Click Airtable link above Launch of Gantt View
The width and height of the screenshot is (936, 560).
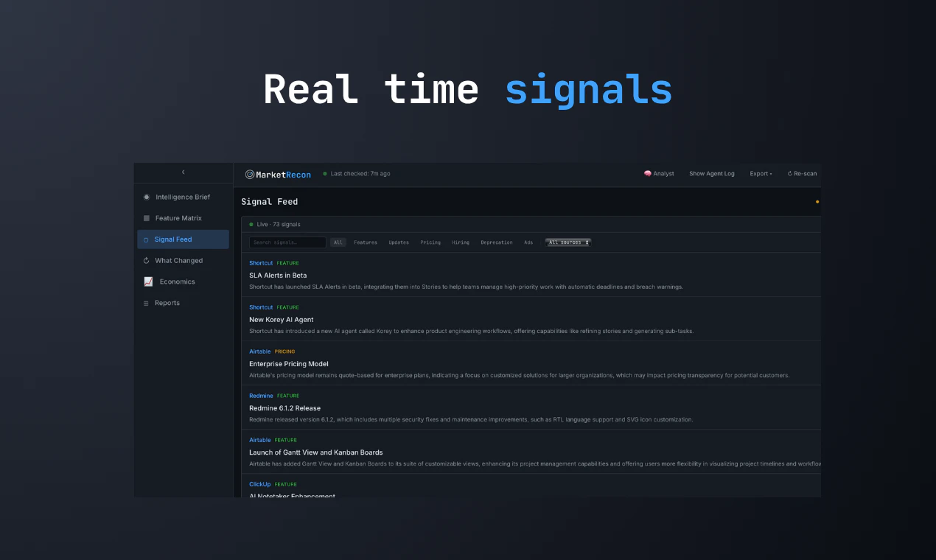pyautogui.click(x=260, y=440)
